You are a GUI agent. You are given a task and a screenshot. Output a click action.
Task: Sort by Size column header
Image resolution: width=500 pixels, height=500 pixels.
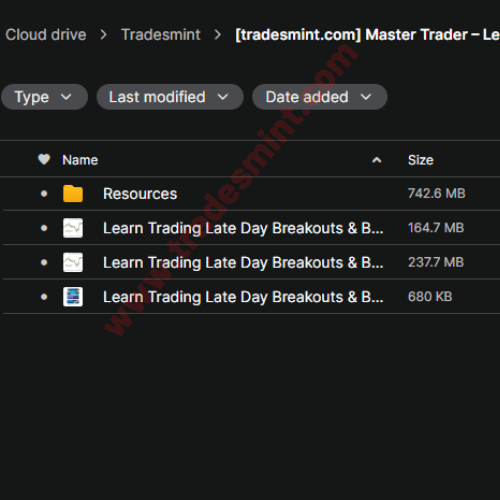click(x=421, y=160)
